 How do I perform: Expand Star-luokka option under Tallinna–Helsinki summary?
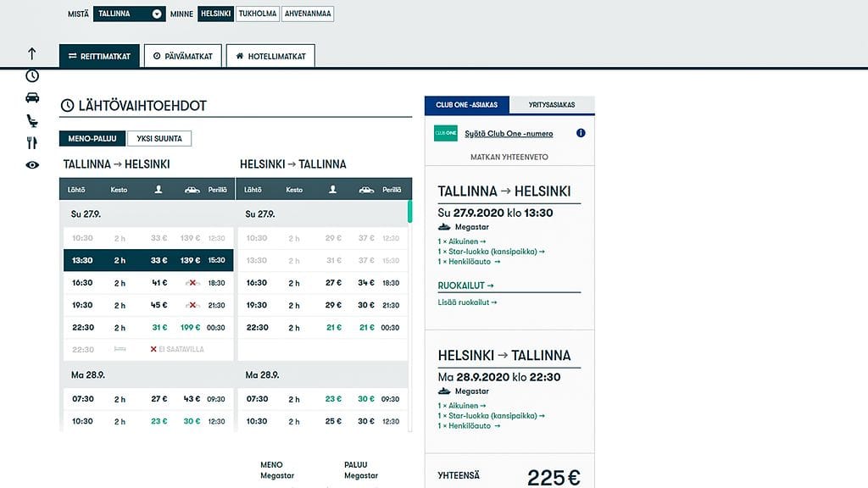click(x=491, y=252)
